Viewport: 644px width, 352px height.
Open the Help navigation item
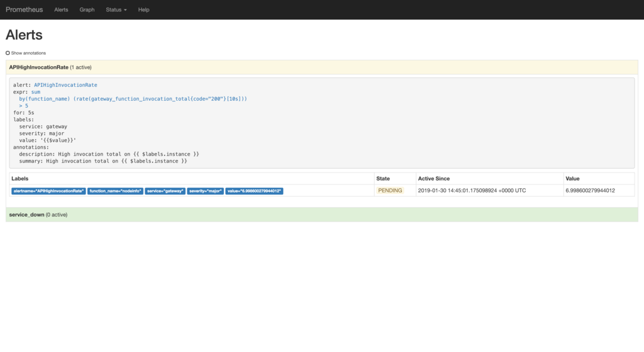tap(144, 9)
